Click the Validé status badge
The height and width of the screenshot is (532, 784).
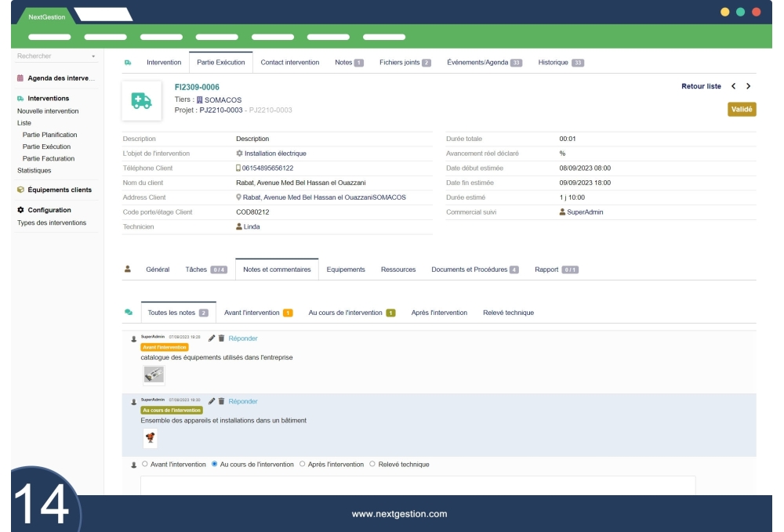[x=741, y=109]
